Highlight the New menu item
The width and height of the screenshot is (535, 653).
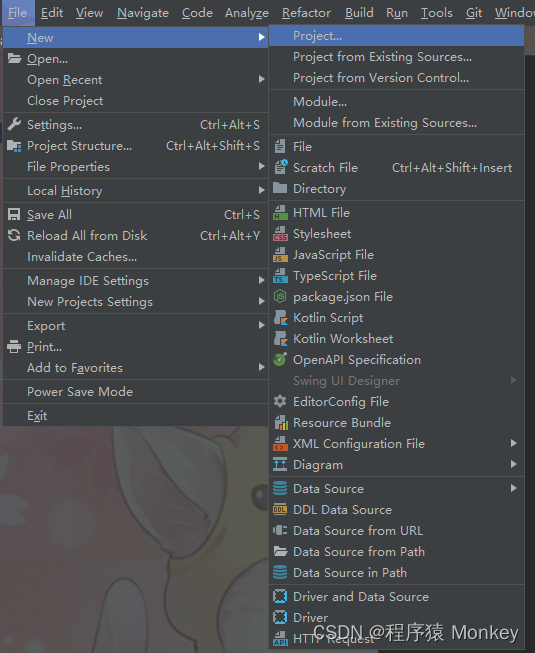(135, 37)
